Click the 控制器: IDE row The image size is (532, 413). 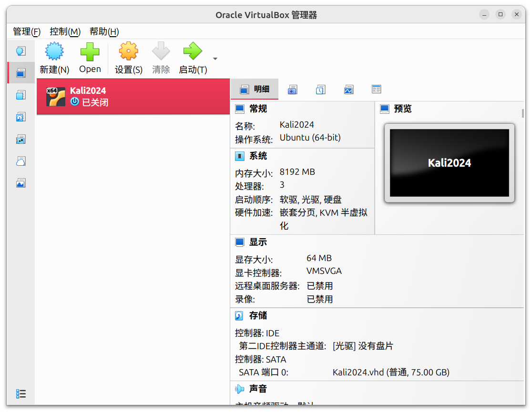257,333
